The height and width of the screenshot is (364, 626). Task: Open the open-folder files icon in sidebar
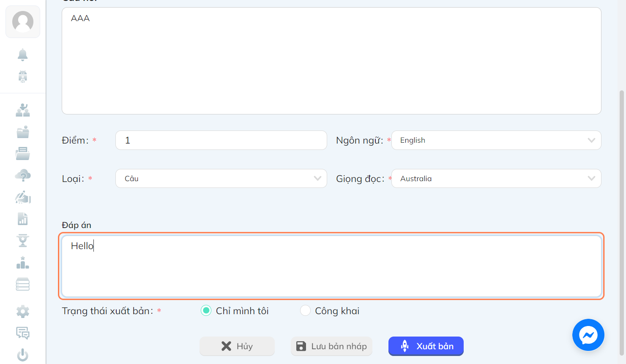pyautogui.click(x=23, y=154)
